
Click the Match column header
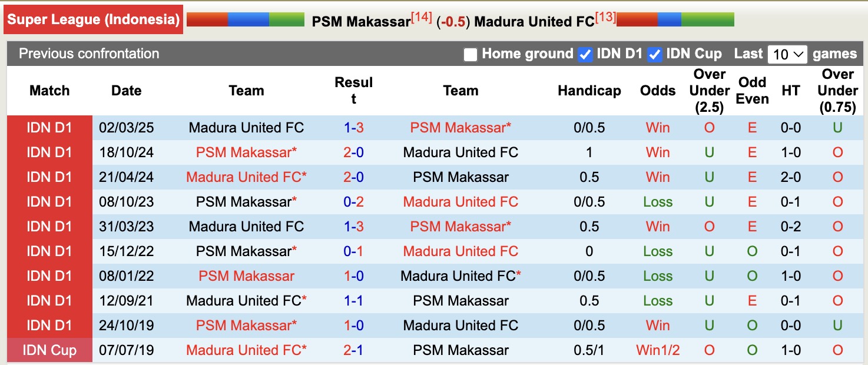(x=49, y=91)
